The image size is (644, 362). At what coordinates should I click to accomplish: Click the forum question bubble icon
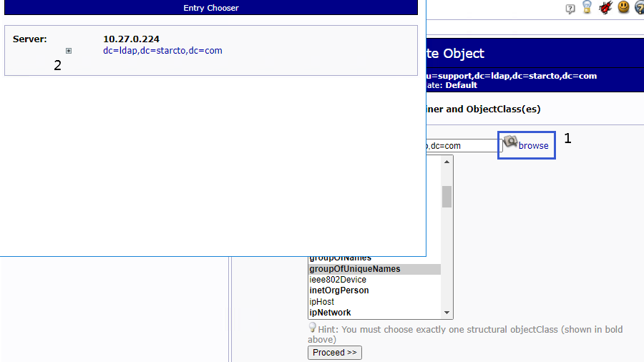coord(570,9)
